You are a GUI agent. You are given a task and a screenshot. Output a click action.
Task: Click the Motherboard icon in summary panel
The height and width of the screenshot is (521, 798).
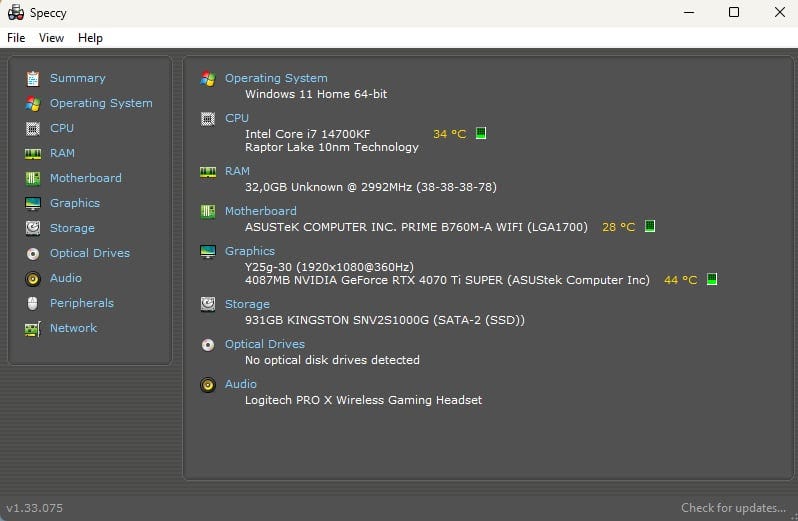click(x=208, y=211)
